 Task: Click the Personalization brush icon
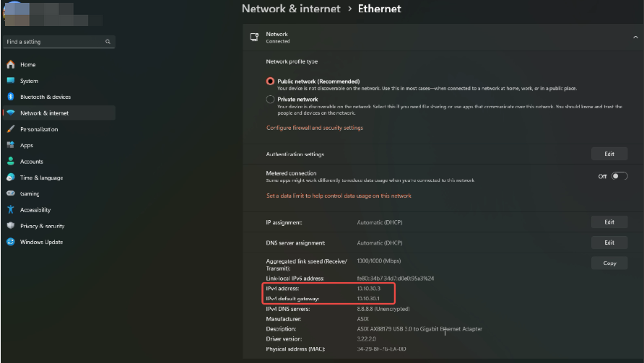coord(11,129)
